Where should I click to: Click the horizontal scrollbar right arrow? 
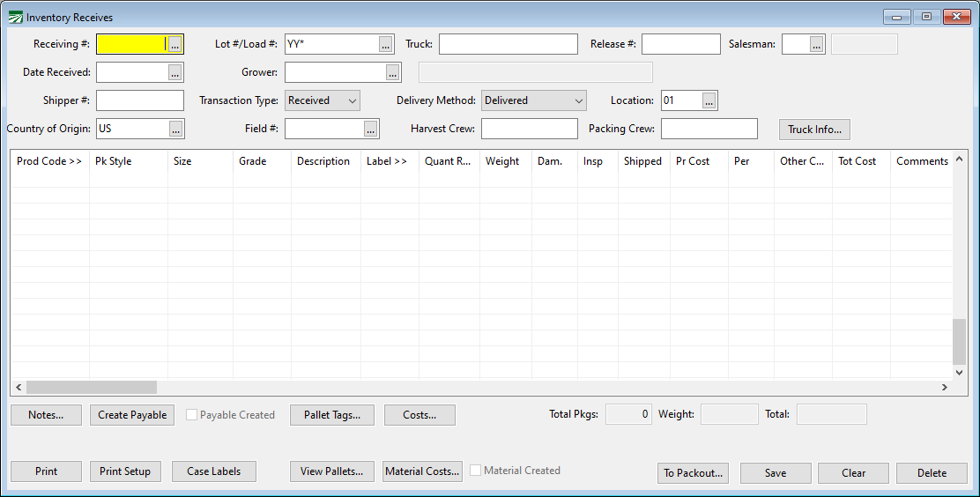[944, 387]
